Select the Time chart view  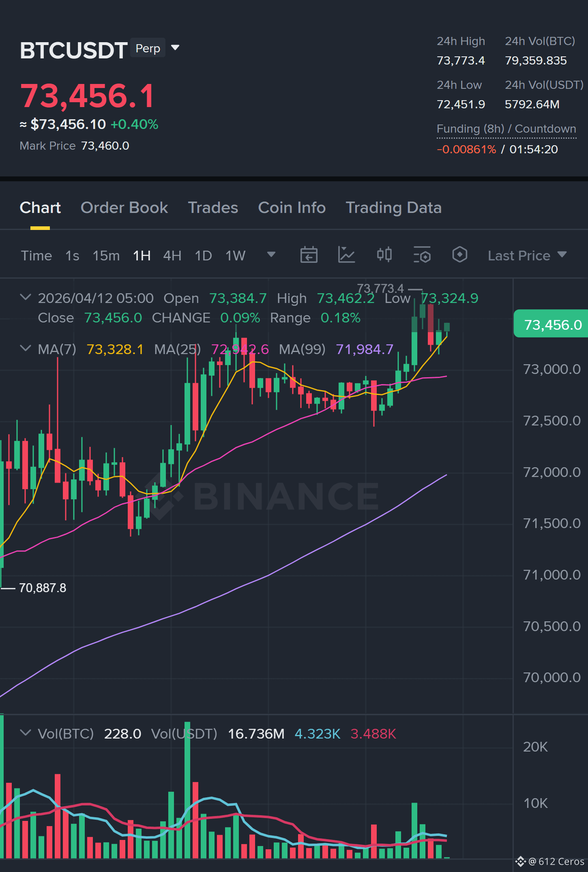tap(36, 256)
